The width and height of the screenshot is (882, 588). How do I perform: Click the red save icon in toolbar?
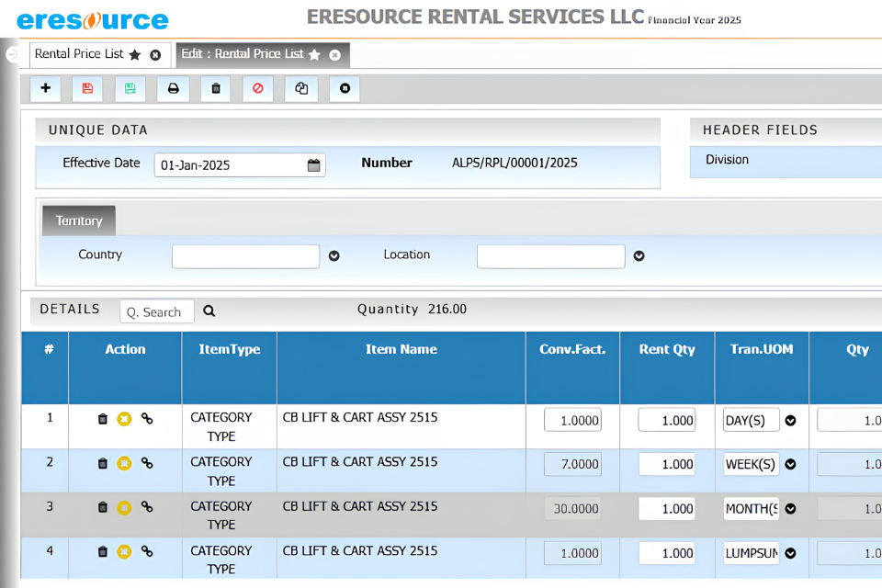tap(87, 88)
